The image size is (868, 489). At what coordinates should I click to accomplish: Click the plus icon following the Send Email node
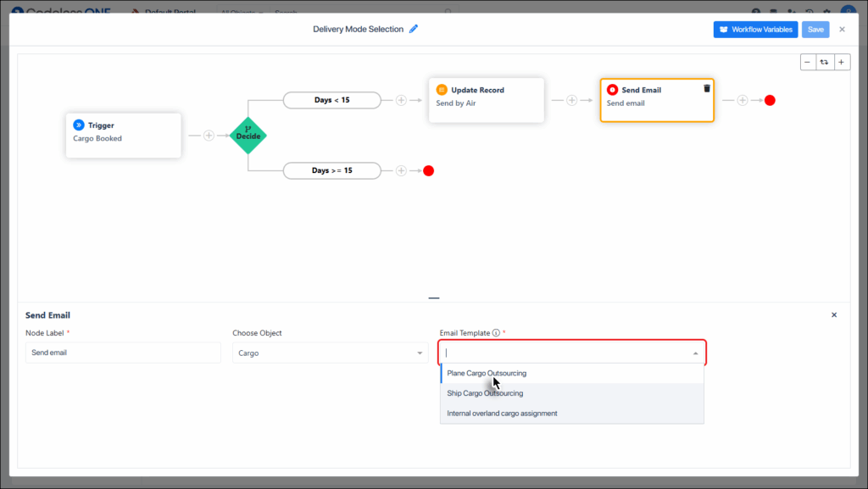click(x=742, y=99)
